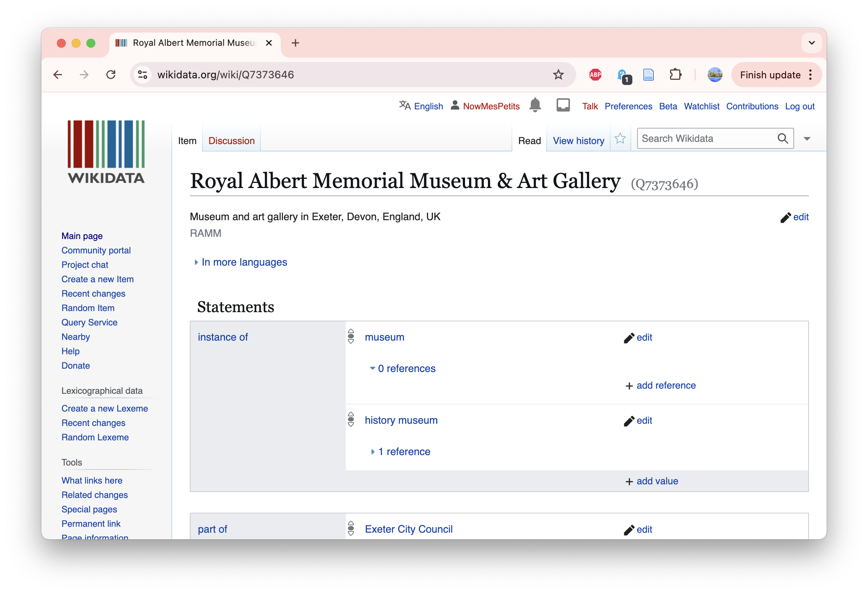Open the three-dot Chrome menu

tap(810, 75)
